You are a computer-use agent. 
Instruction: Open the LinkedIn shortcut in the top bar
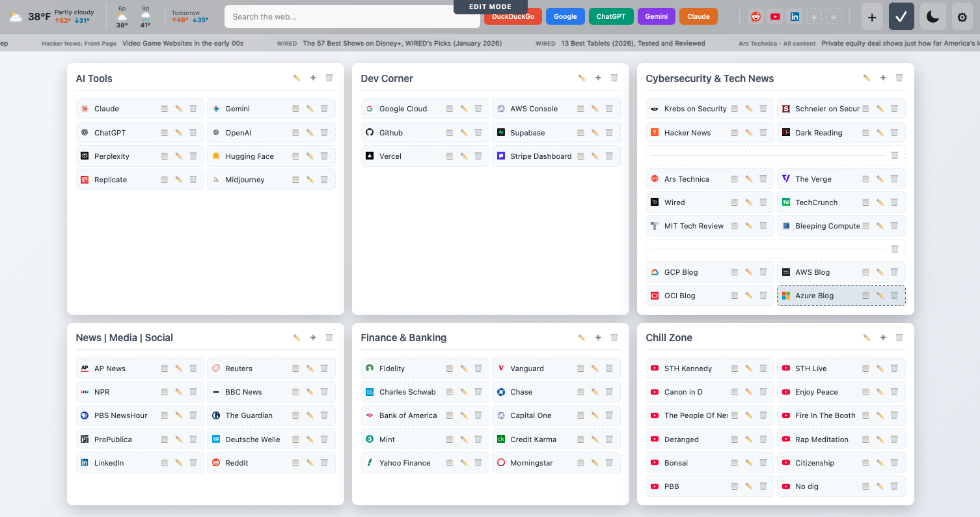click(x=795, y=16)
